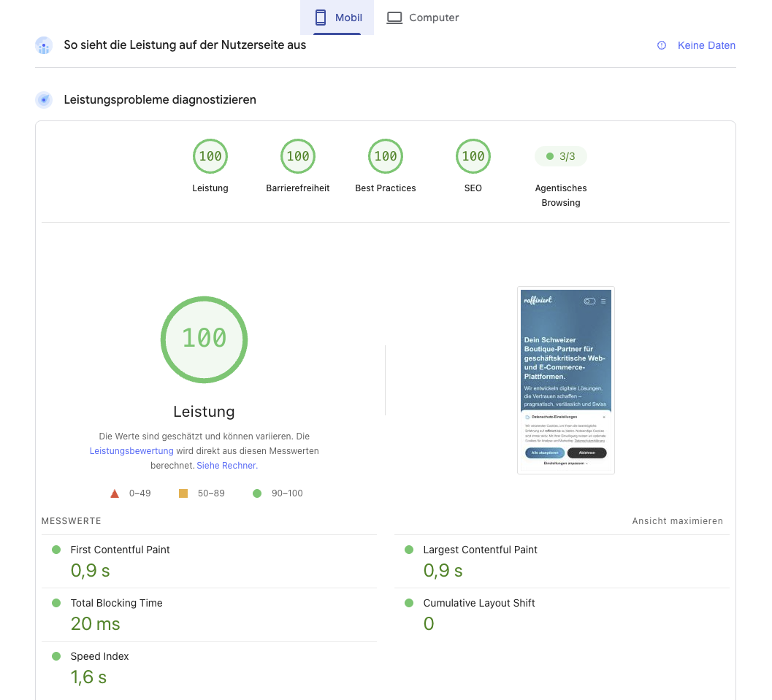Click the phone icon in Mobil tab
The height and width of the screenshot is (700, 772).
[321, 18]
